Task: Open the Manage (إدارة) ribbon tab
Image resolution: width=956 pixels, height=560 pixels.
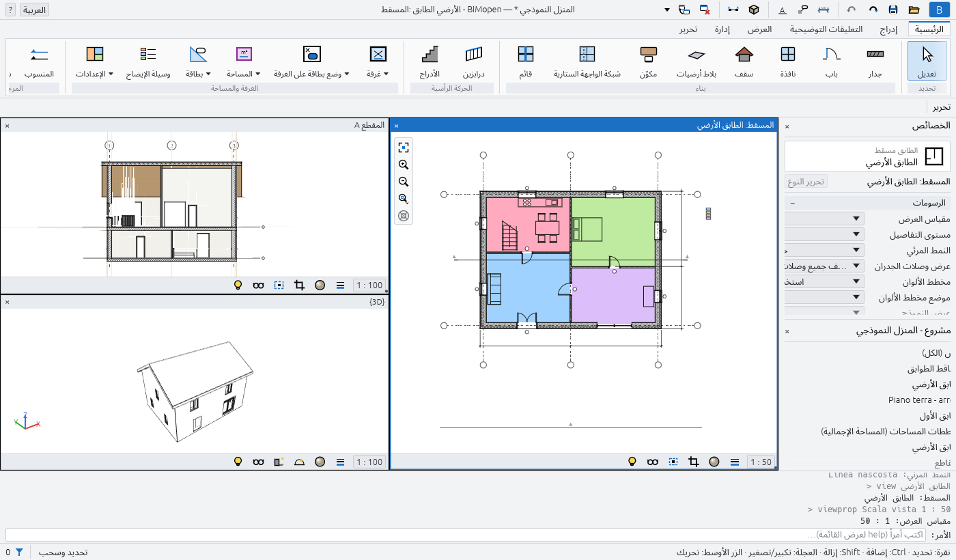Action: 722,29
